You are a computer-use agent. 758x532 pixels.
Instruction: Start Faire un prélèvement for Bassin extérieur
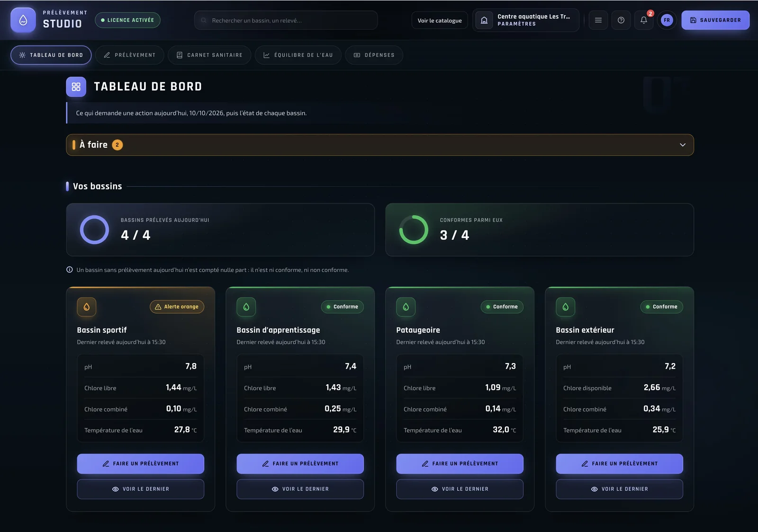point(619,464)
